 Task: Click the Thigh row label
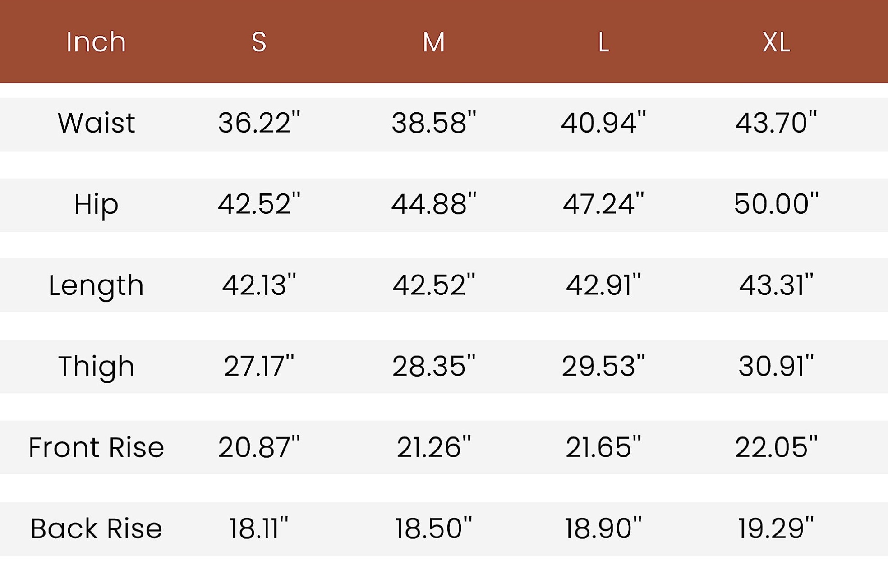[96, 366]
